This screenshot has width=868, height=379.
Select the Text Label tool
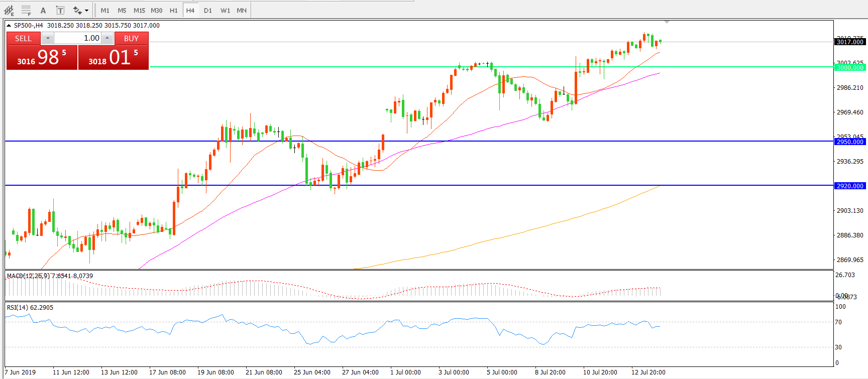(x=60, y=11)
